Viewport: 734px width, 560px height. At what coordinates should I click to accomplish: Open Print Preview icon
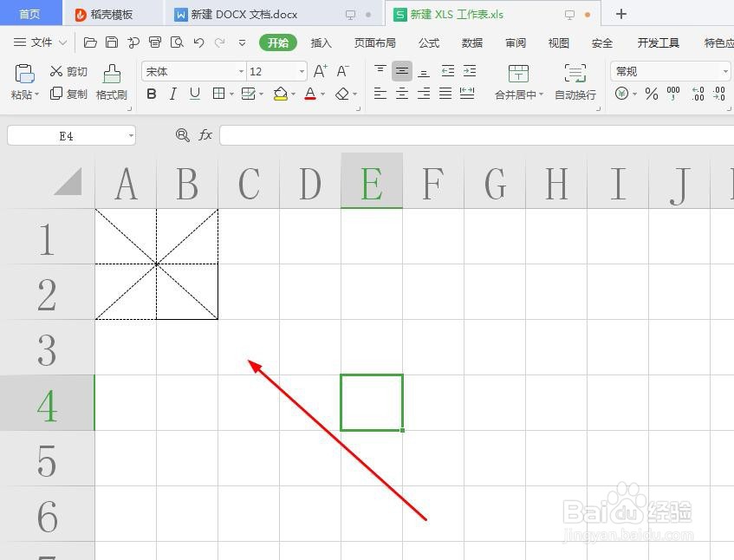point(177,42)
